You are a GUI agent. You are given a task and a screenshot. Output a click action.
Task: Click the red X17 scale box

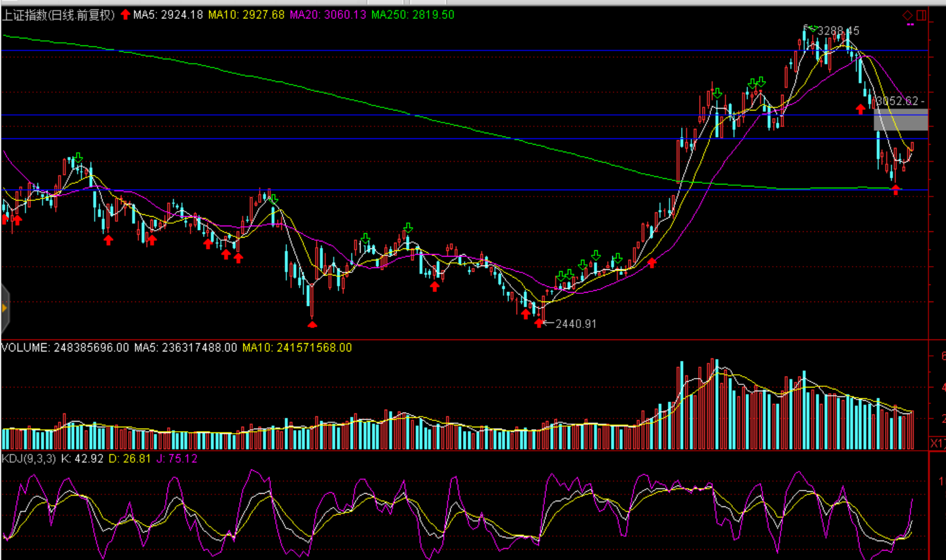(x=937, y=443)
